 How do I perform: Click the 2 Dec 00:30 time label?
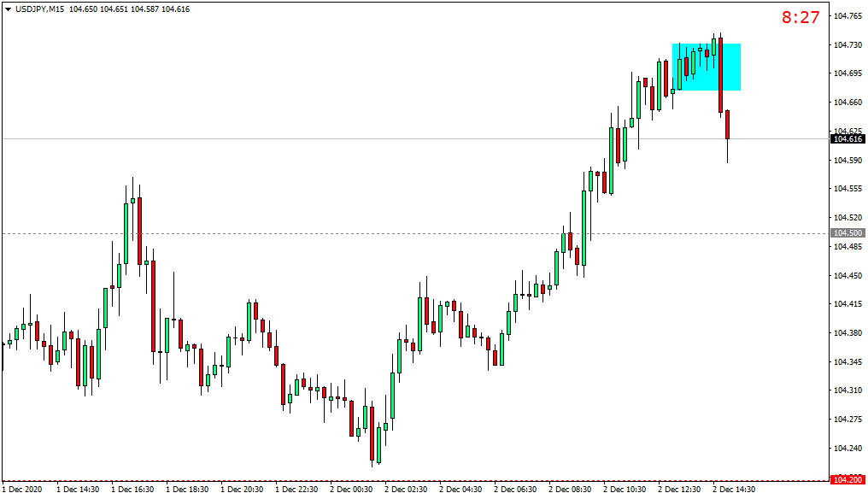click(x=351, y=490)
